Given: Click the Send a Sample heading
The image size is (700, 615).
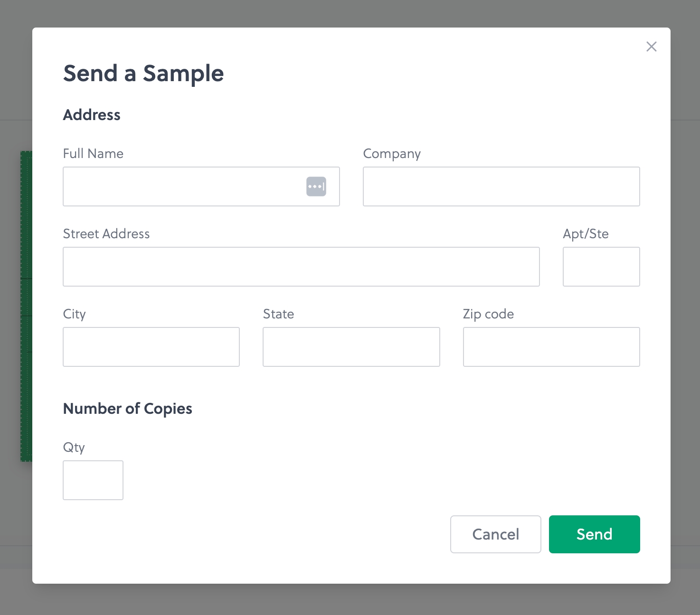Looking at the screenshot, I should click(x=143, y=74).
